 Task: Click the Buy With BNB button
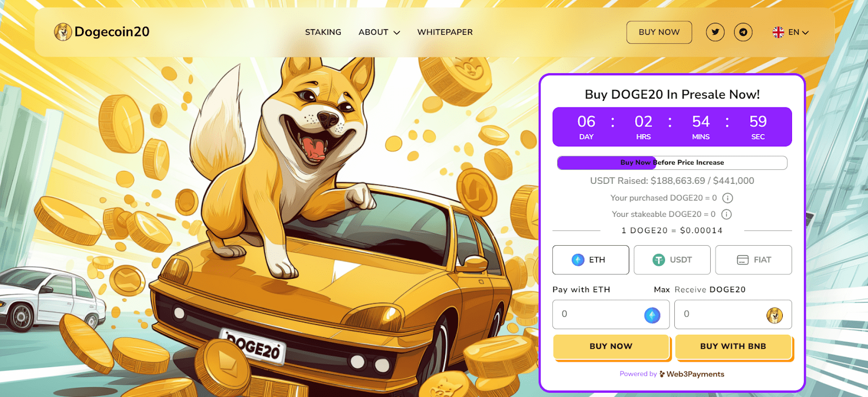point(733,347)
